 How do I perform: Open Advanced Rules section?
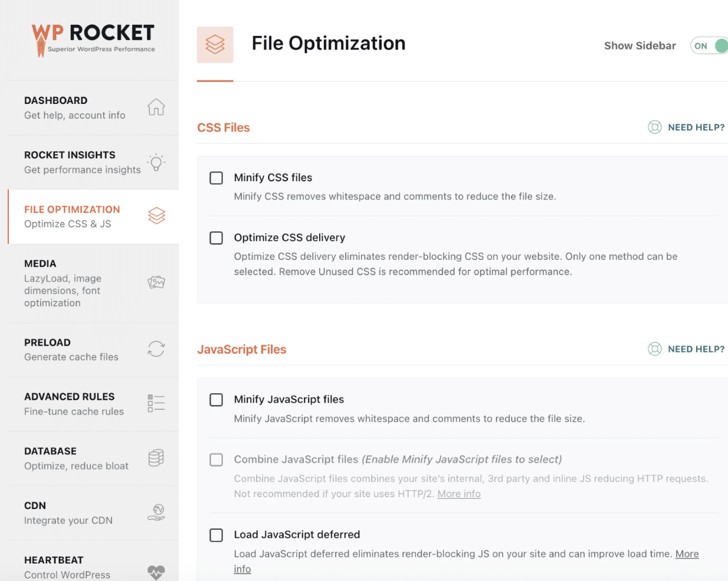93,404
